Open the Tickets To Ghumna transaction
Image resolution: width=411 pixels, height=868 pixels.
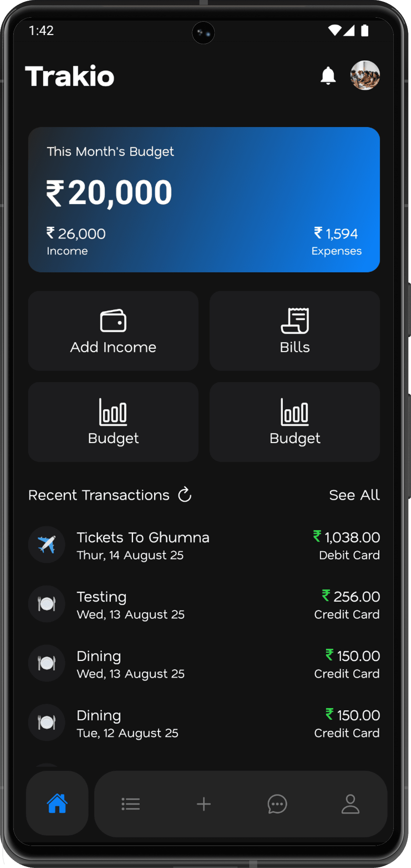pyautogui.click(x=204, y=545)
